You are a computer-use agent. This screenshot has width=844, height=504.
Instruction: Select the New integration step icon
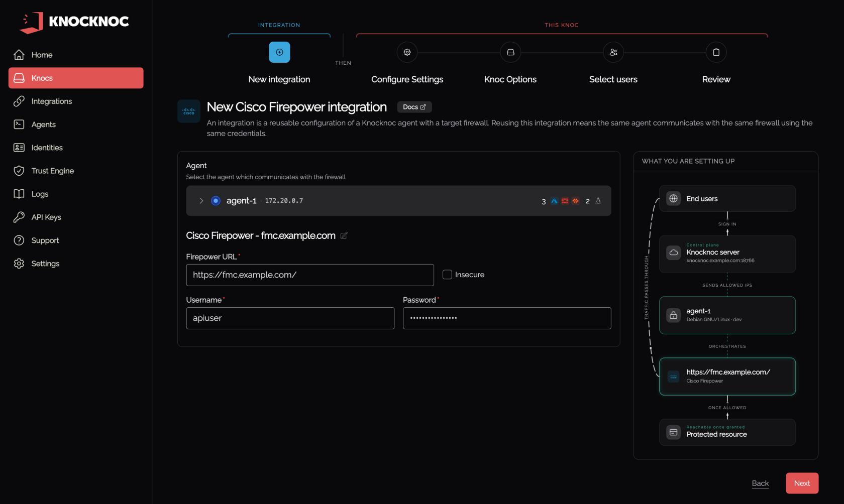(x=279, y=52)
